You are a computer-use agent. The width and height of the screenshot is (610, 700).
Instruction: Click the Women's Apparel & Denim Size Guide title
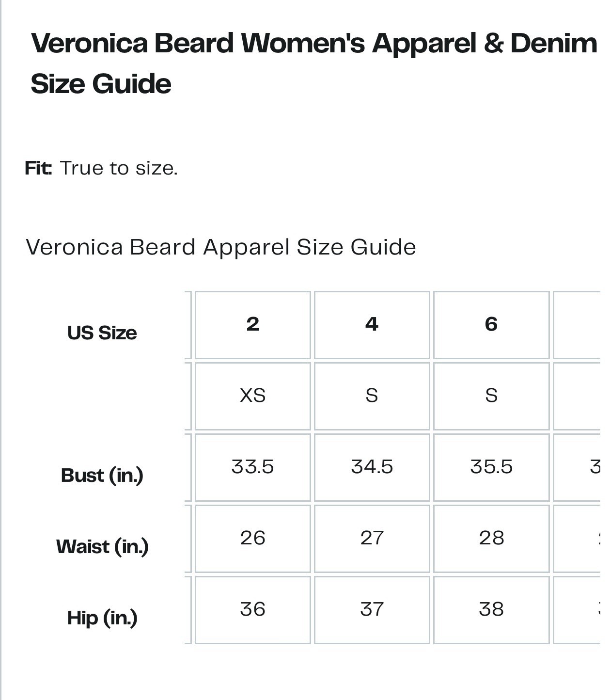314,63
